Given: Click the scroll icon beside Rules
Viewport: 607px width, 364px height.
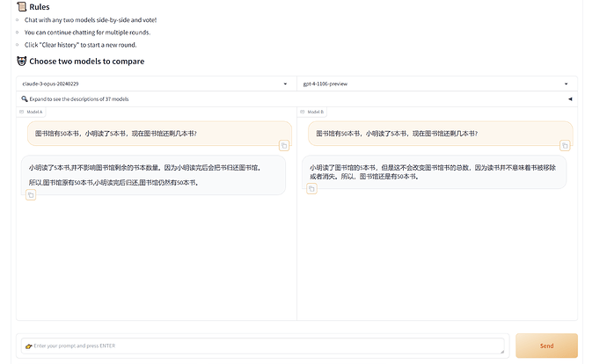Looking at the screenshot, I should [x=22, y=6].
